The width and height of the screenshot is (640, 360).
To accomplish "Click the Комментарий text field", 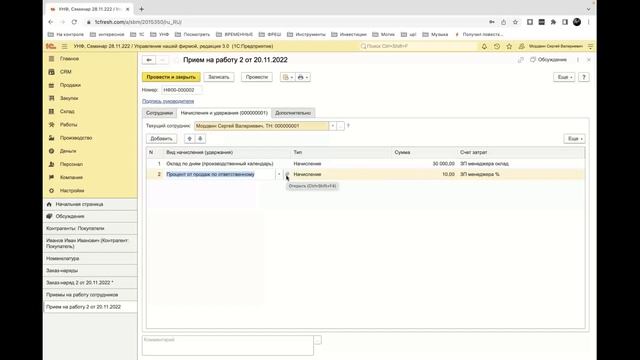I will [228, 345].
